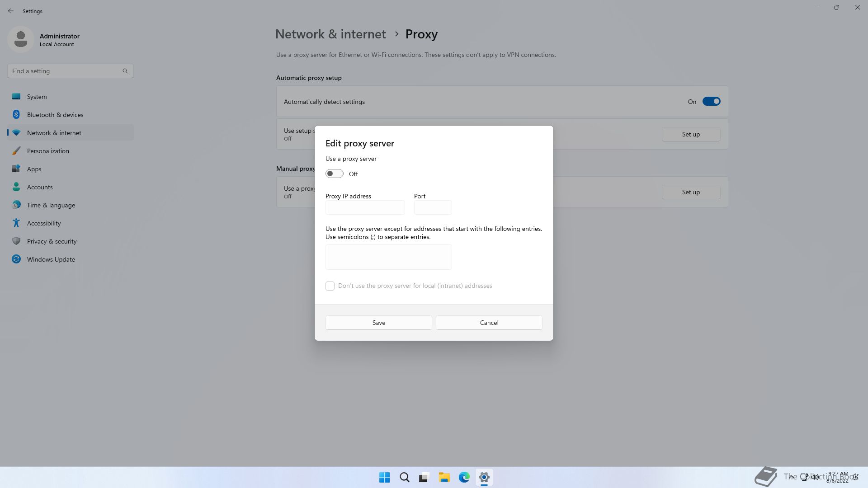868x488 pixels.
Task: Open Apps settings category
Action: click(34, 169)
